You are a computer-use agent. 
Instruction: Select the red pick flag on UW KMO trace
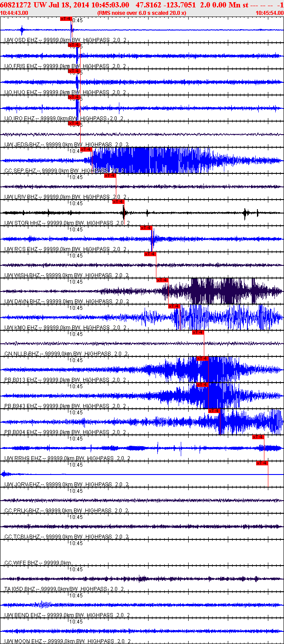tap(174, 306)
